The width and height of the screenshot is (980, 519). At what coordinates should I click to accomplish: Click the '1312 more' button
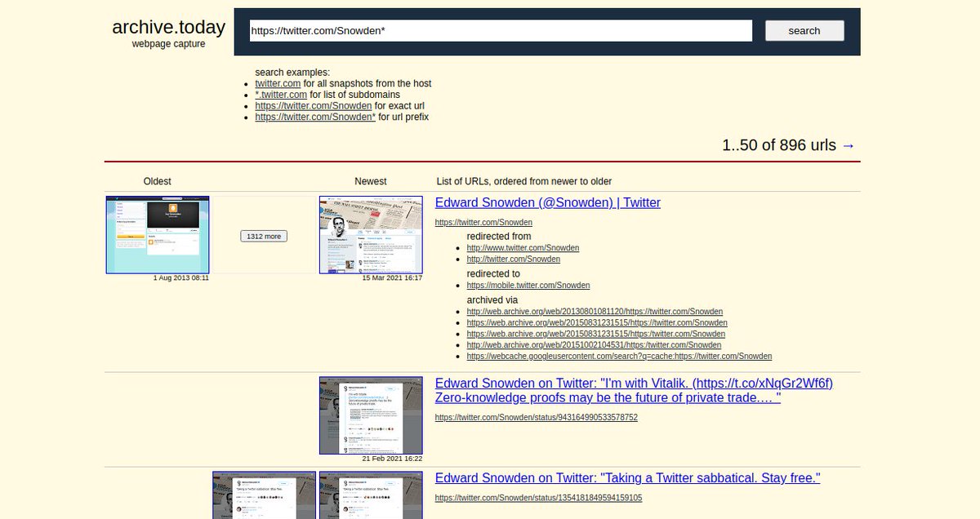[x=264, y=236]
